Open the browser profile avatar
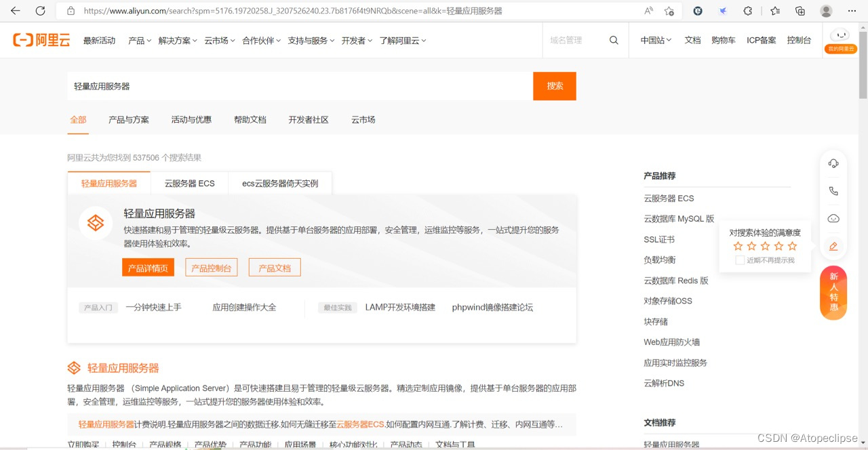Screen dimensions: 868x450 pos(826,11)
